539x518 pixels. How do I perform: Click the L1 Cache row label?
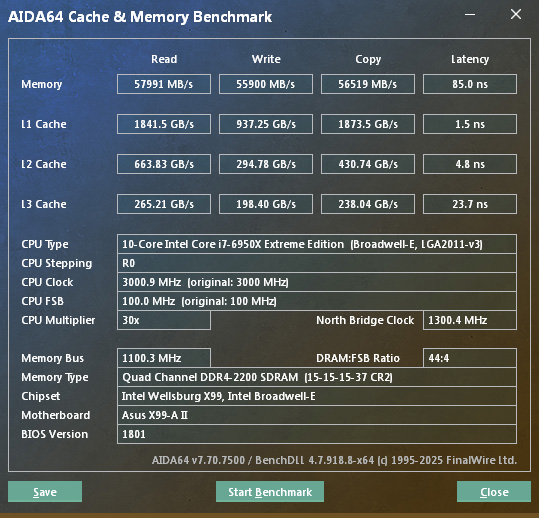click(x=44, y=124)
